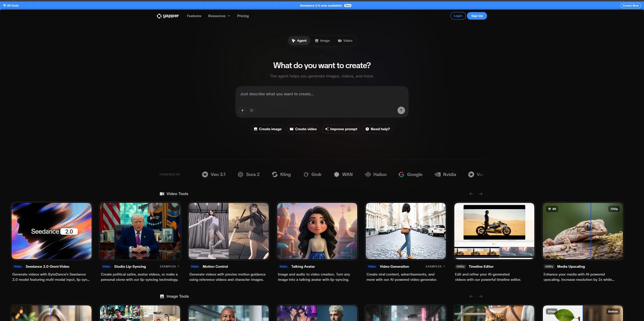Open the Studio Lip-Syncing thumbnail
The height and width of the screenshot is (321, 644).
(140, 231)
